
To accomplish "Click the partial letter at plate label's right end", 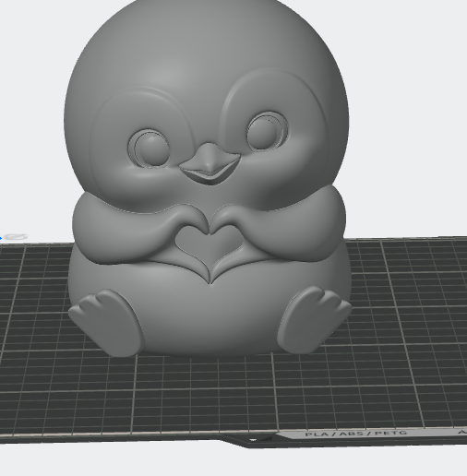I will coord(462,432).
